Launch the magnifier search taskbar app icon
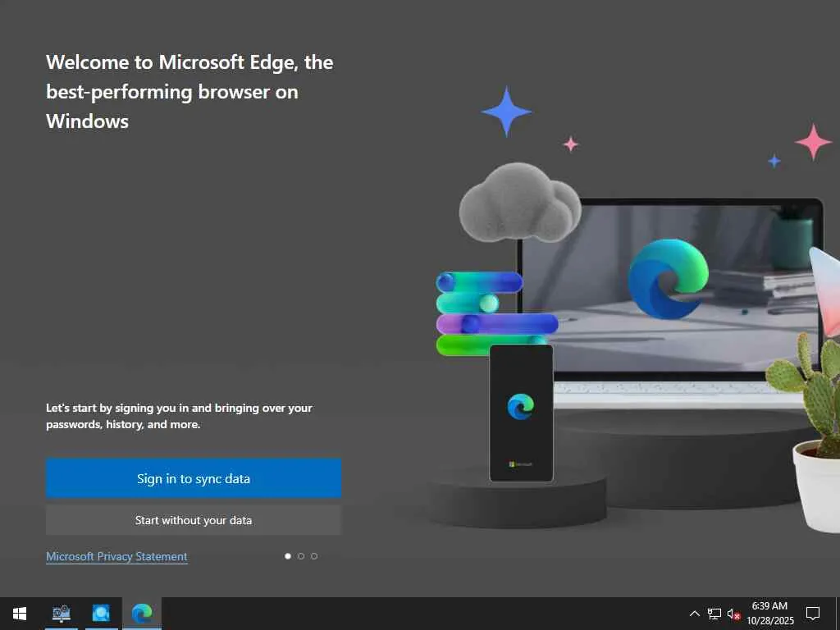 pyautogui.click(x=101, y=614)
